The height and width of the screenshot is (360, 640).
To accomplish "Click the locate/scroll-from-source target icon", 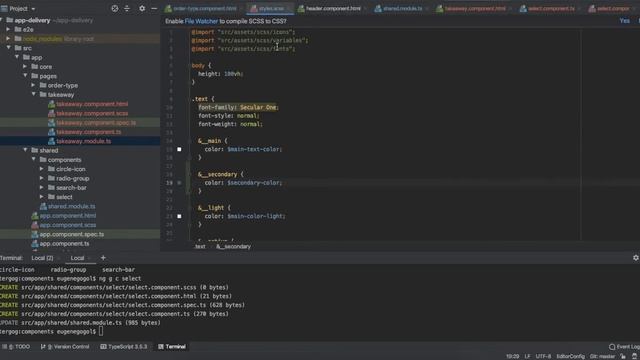I will click(x=115, y=8).
